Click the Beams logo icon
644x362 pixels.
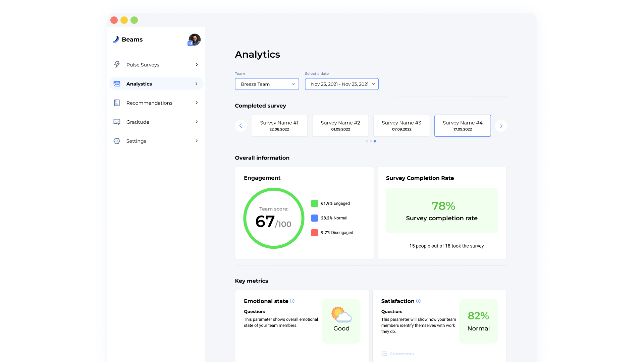[116, 39]
